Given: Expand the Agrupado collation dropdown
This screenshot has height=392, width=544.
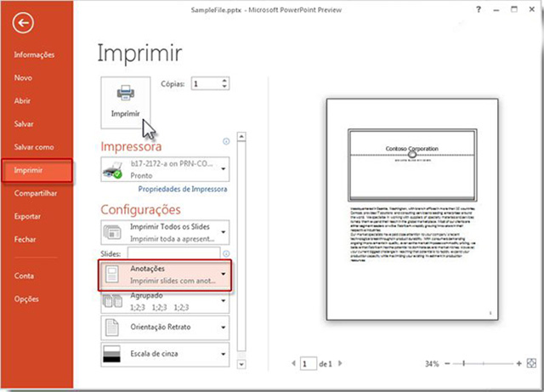Looking at the screenshot, I should tap(165, 302).
